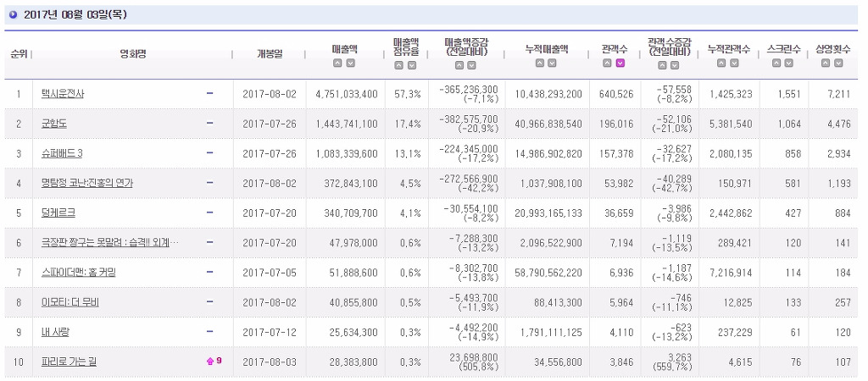This screenshot has height=381, width=868.
Task: Open the 슈퍼배드 3 movie link
Action: click(x=62, y=154)
